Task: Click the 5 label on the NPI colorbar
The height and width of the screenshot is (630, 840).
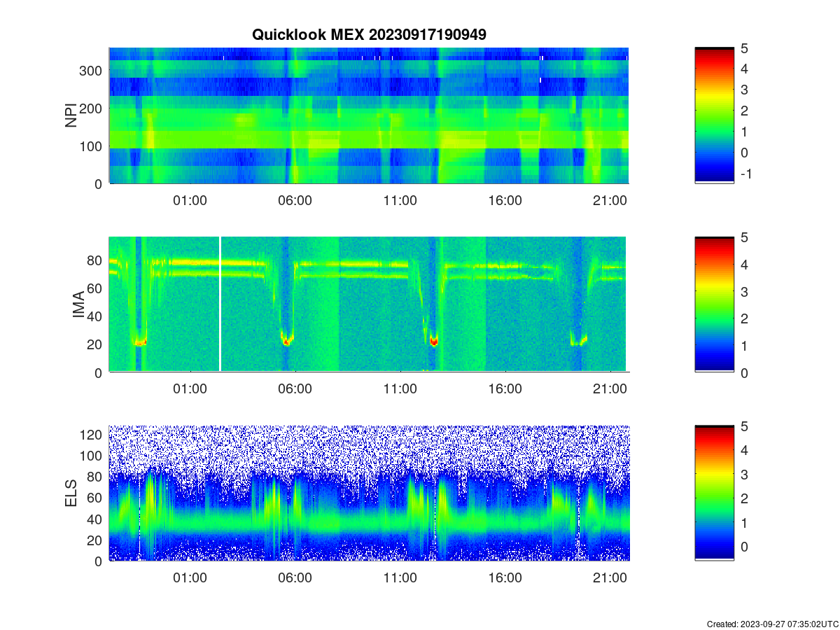Action: 745,48
